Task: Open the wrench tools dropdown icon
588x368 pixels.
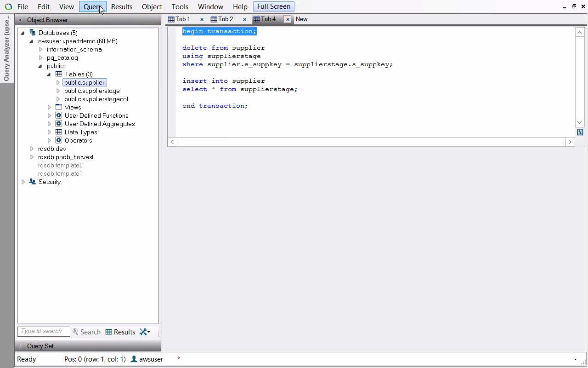Action: (145, 332)
